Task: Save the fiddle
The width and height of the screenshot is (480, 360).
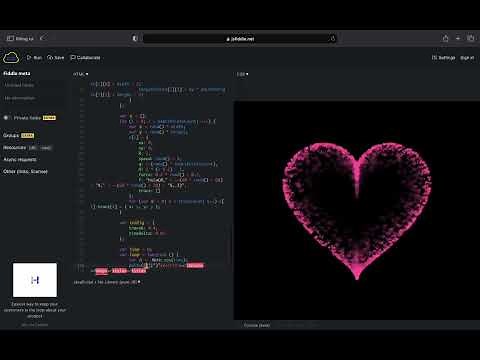Action: click(56, 58)
